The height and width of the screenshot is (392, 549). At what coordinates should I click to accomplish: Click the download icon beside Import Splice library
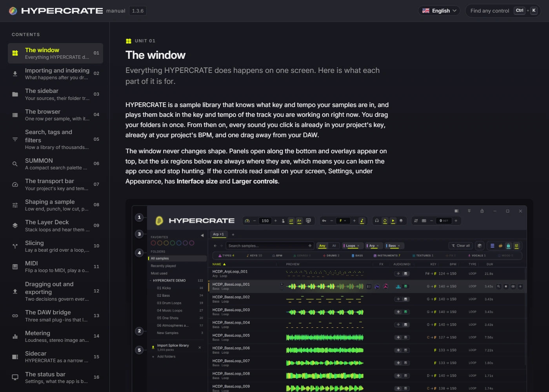[153, 347]
